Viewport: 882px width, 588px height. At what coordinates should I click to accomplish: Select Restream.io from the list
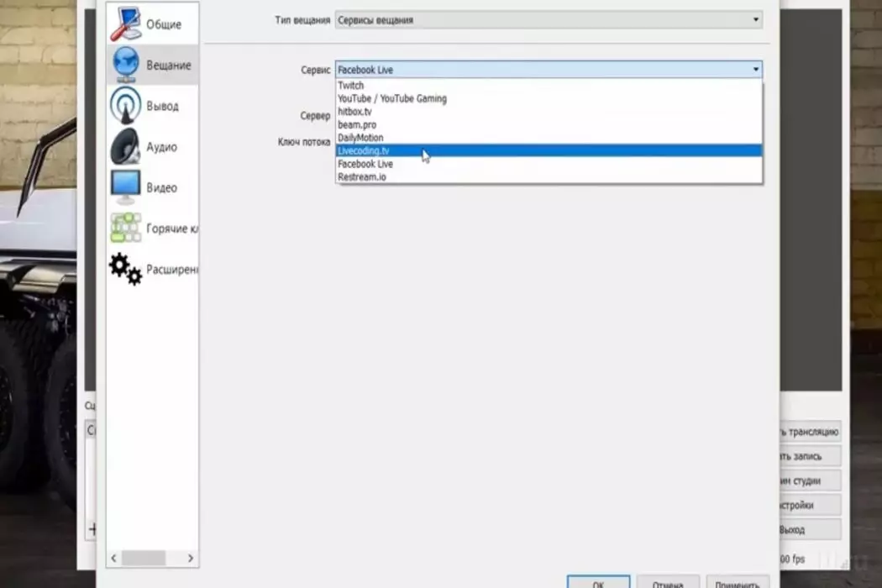click(549, 176)
